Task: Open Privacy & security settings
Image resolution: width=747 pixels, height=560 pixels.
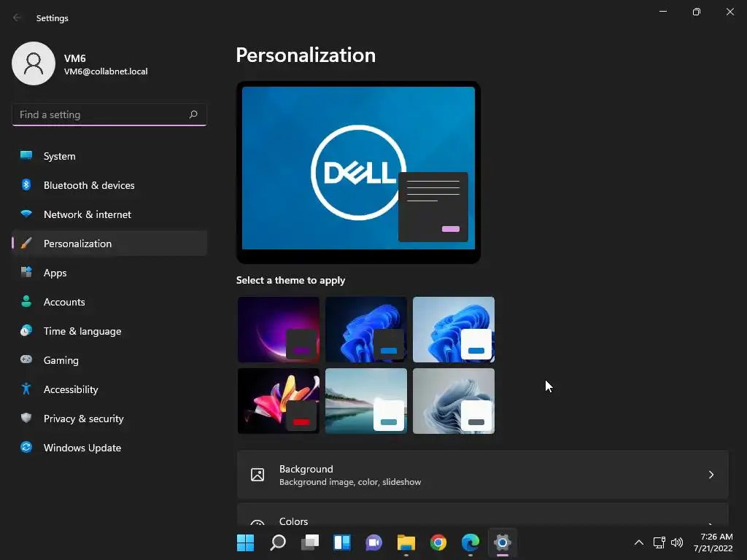Action: (109, 419)
